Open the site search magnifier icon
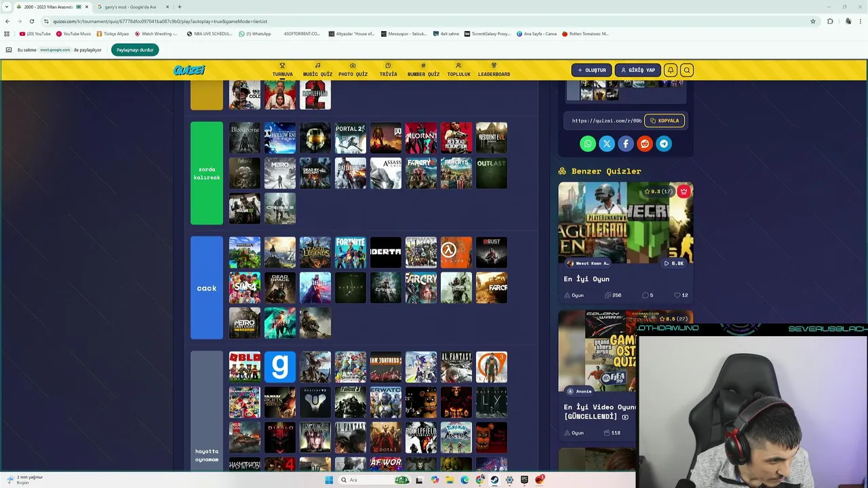This screenshot has height=488, width=868. pyautogui.click(x=686, y=70)
